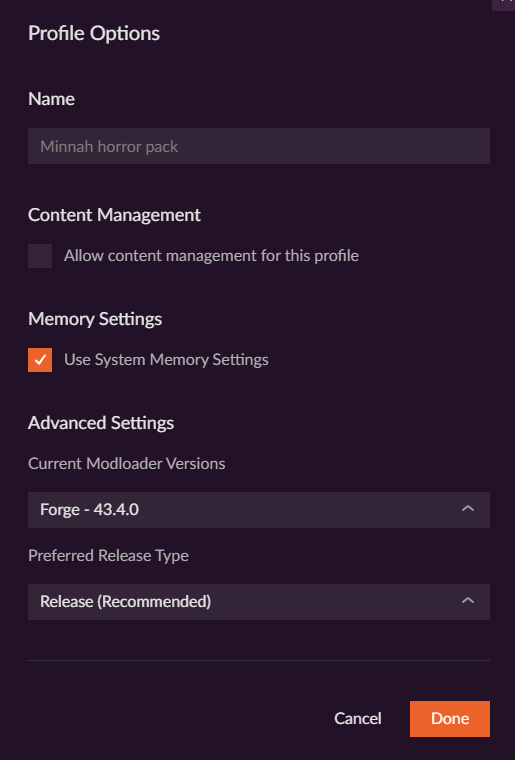Select the 'Release (Recommended)' text in combo box
The image size is (515, 760).
point(125,602)
